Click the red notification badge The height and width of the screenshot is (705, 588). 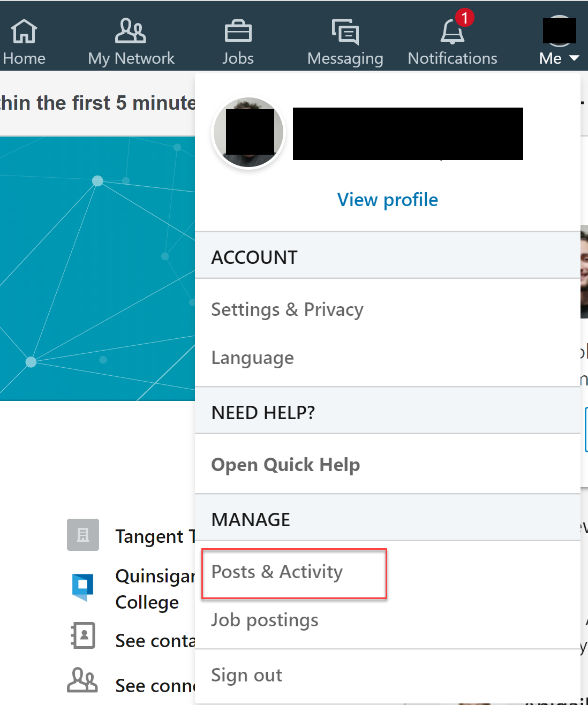tap(464, 18)
